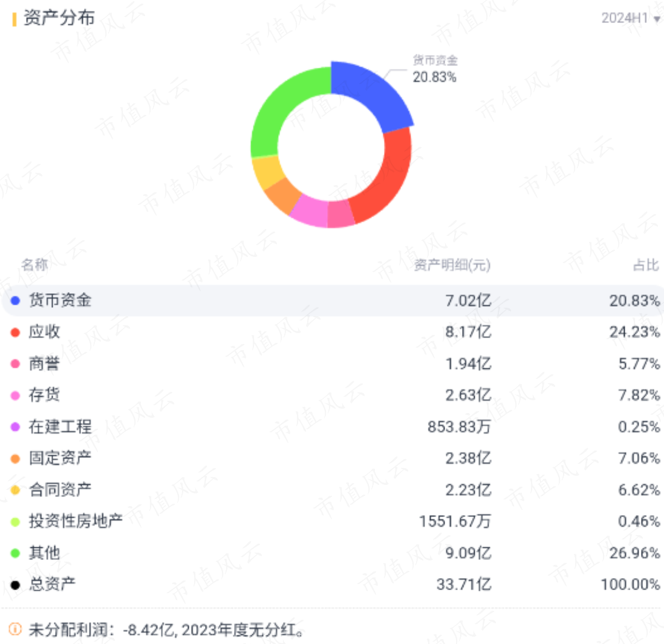Click the 9.09亿 asset value
Viewport: 664px width, 644px height.
tap(468, 553)
